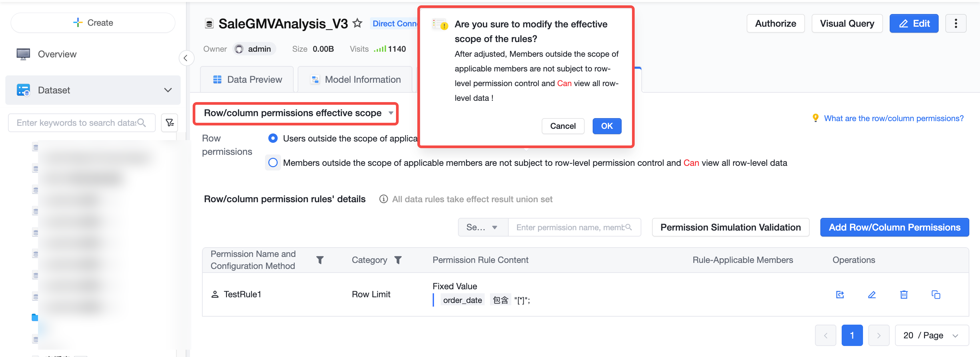
Task: Click the filter icon beside dataset search
Action: click(x=170, y=122)
